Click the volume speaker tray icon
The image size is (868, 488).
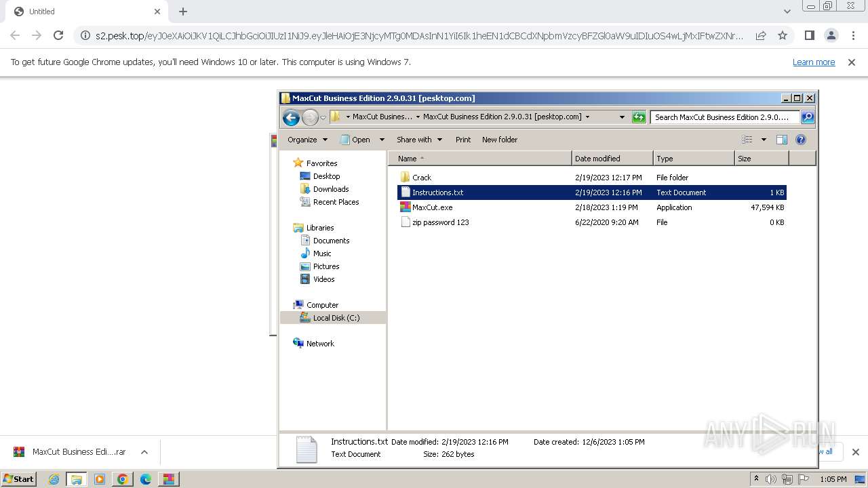click(x=771, y=479)
